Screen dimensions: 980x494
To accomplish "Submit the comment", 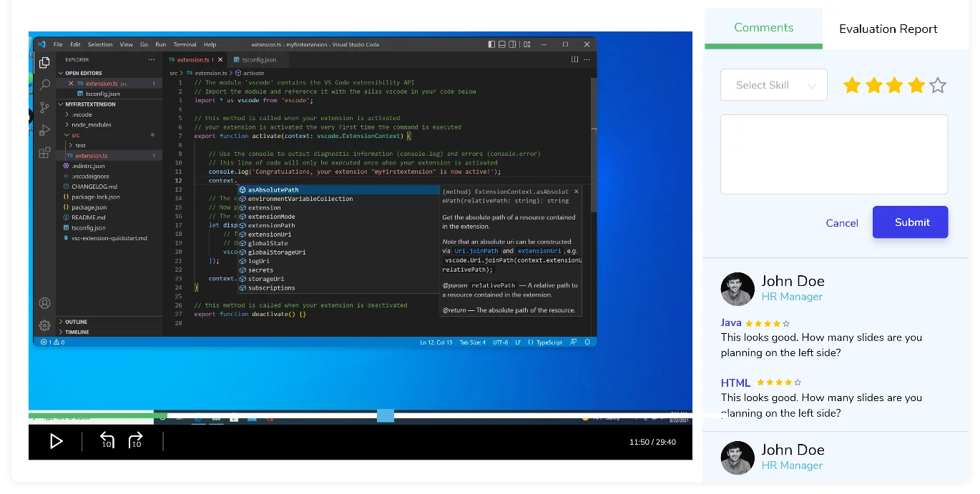I will tap(911, 222).
